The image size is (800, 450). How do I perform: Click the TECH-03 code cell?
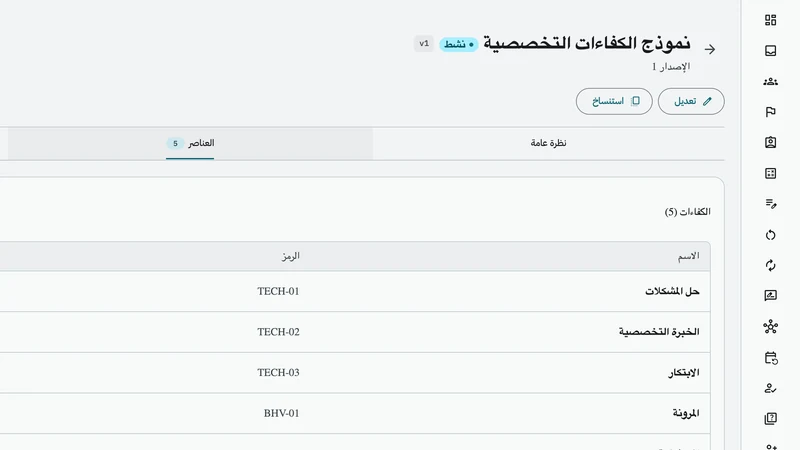point(278,373)
